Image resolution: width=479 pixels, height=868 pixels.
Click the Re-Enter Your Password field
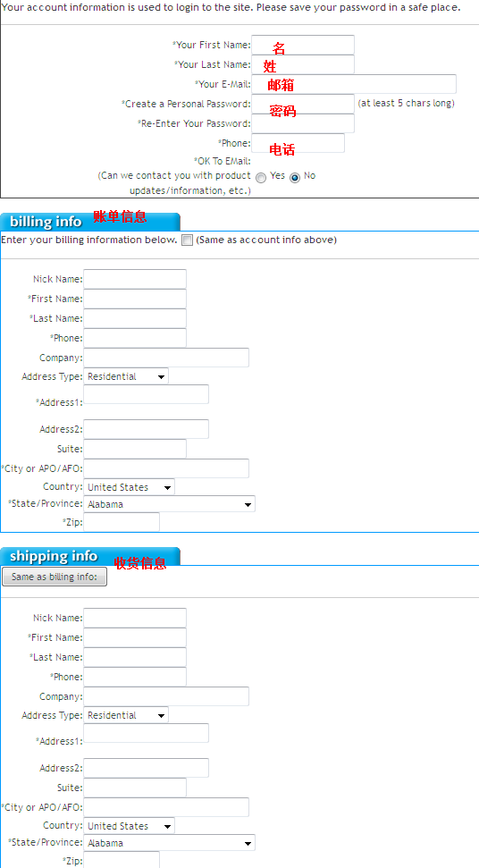pyautogui.click(x=303, y=123)
